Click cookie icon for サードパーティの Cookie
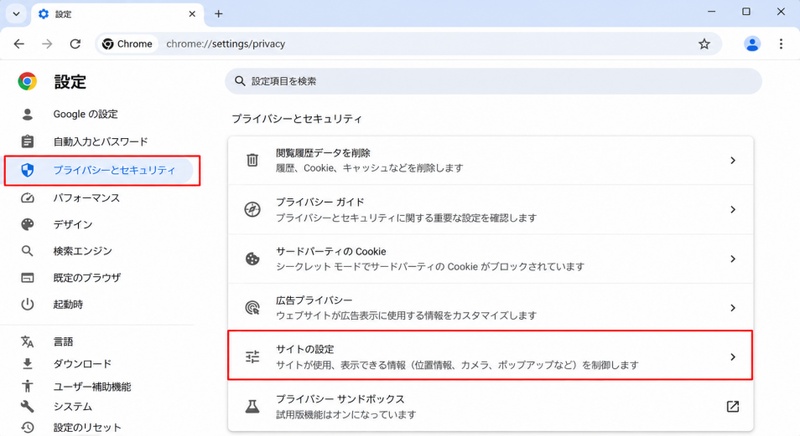 coord(253,259)
